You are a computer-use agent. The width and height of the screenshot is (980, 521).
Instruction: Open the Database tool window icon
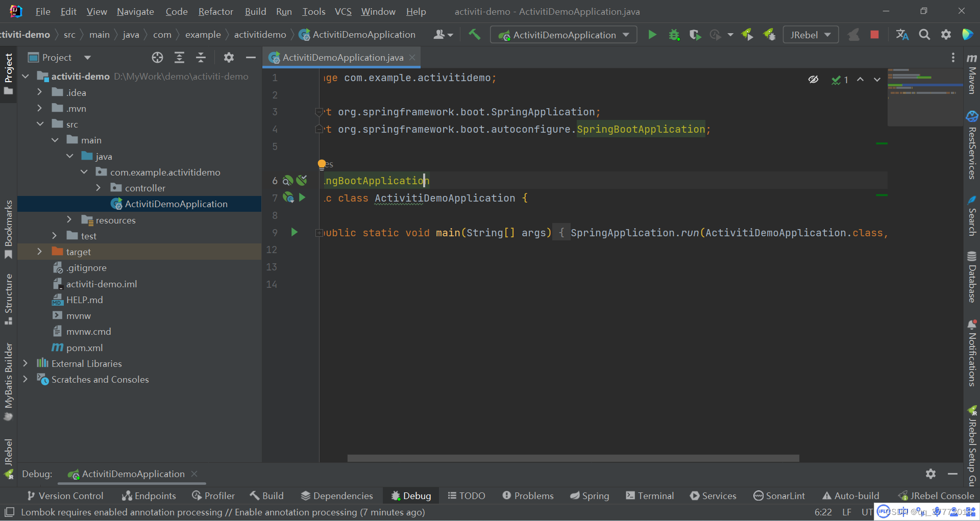coord(971,276)
